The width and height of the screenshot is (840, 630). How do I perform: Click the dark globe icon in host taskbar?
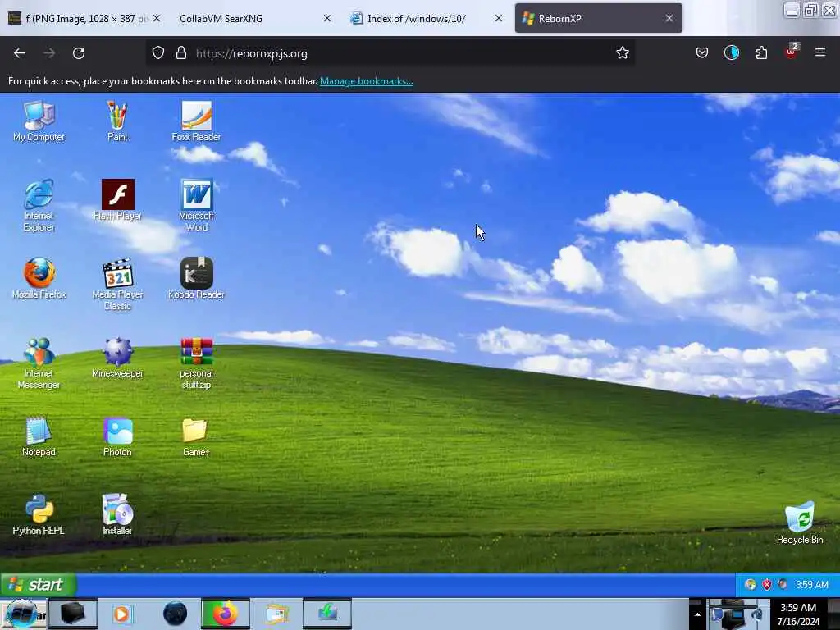[175, 614]
